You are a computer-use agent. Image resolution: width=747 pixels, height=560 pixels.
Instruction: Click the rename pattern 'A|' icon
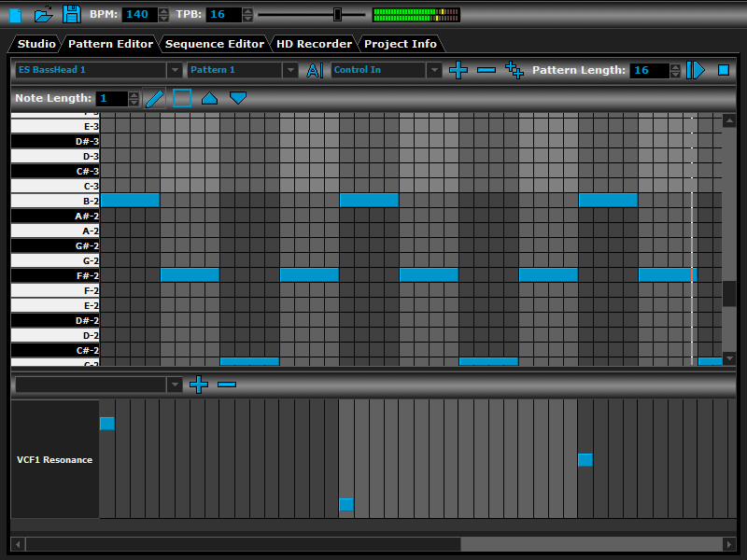(x=315, y=70)
